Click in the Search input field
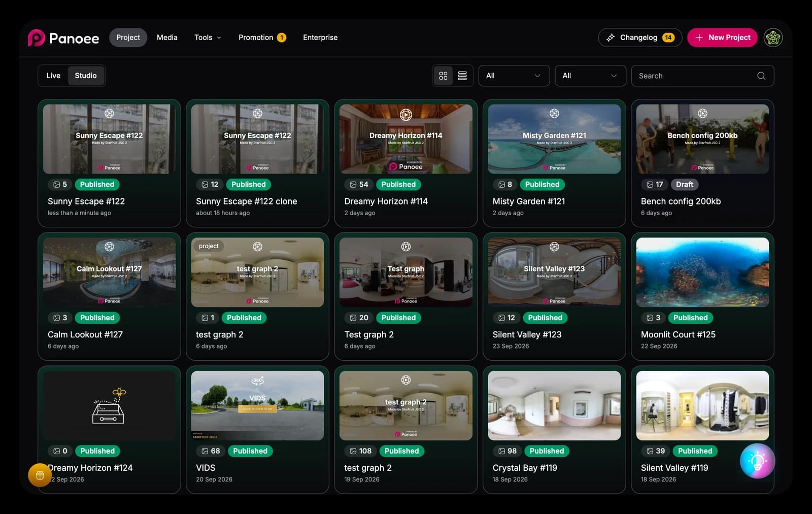 pyautogui.click(x=702, y=76)
